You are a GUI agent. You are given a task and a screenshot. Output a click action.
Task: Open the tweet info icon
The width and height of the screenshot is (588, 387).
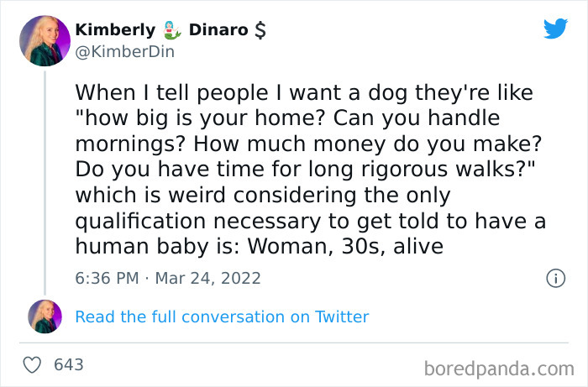(555, 278)
